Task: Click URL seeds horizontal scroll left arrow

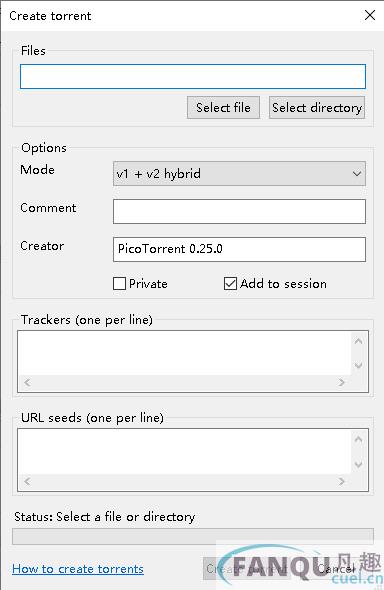Action: pos(27,481)
